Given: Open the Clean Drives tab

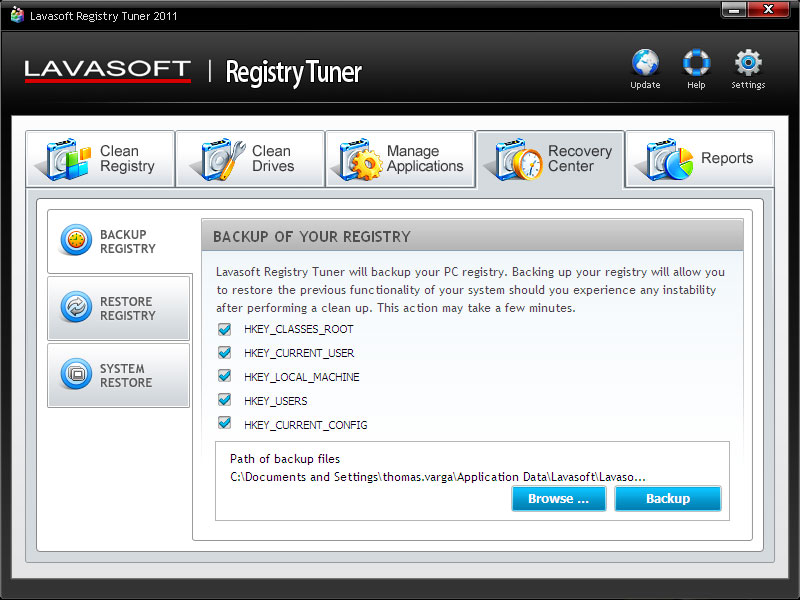Looking at the screenshot, I should (250, 159).
